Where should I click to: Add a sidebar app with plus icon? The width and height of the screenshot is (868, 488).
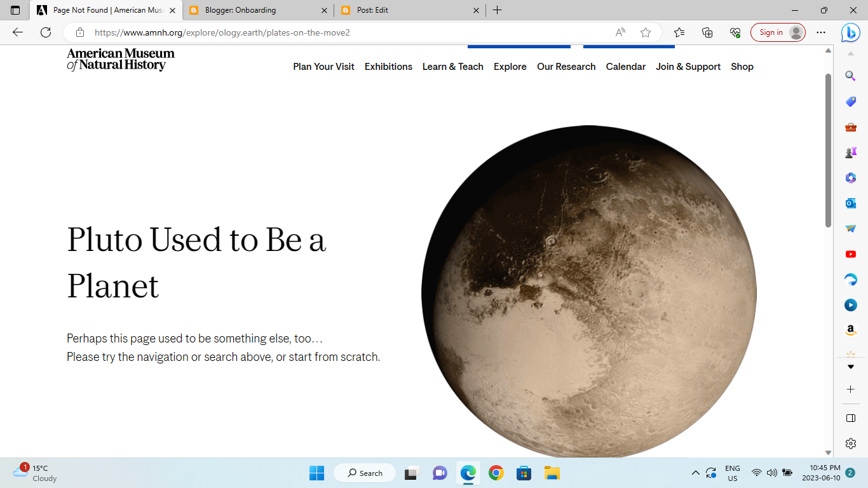click(x=851, y=389)
